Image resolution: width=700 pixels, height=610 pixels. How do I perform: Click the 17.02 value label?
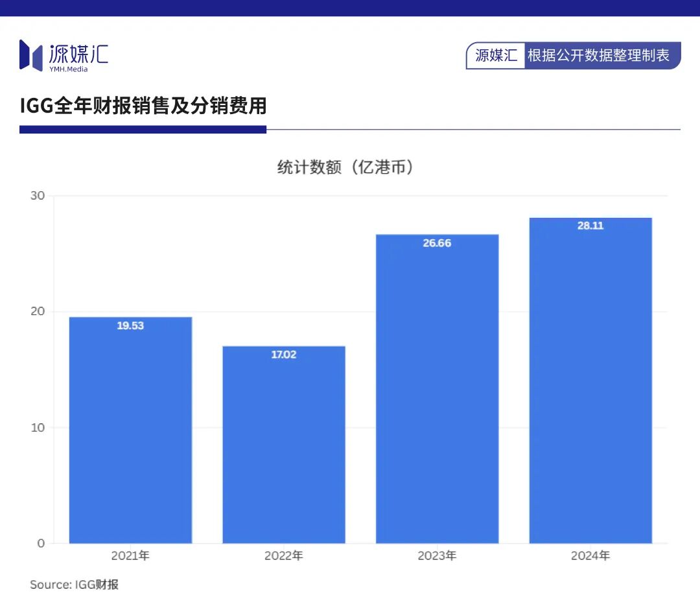pos(284,355)
